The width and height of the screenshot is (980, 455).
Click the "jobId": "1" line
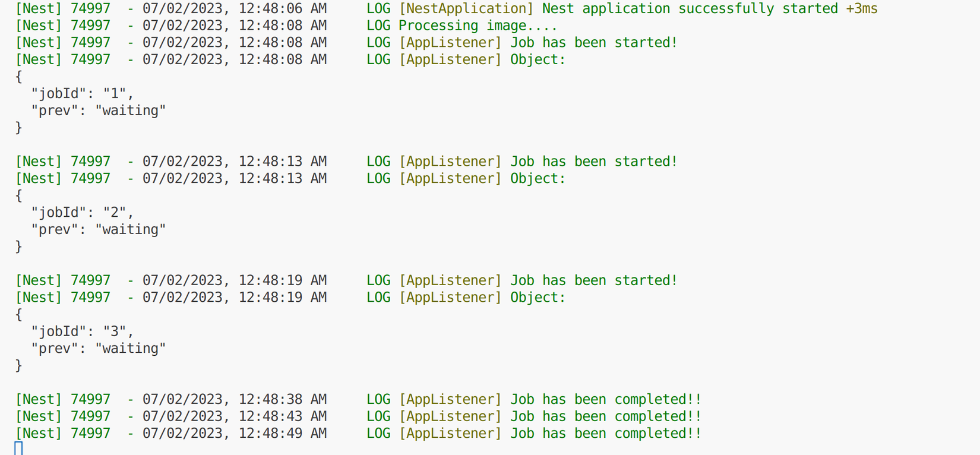click(x=83, y=94)
